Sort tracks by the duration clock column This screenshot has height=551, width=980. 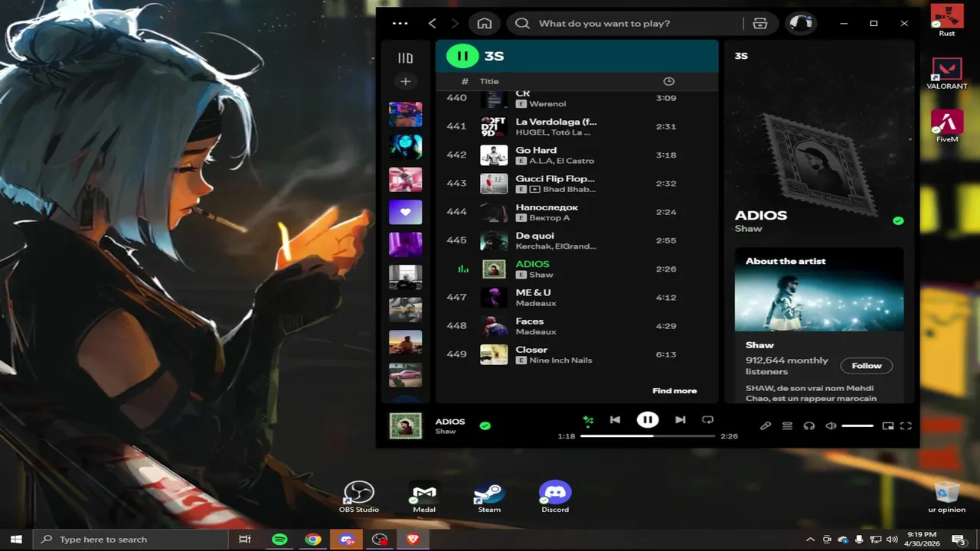pyautogui.click(x=668, y=81)
